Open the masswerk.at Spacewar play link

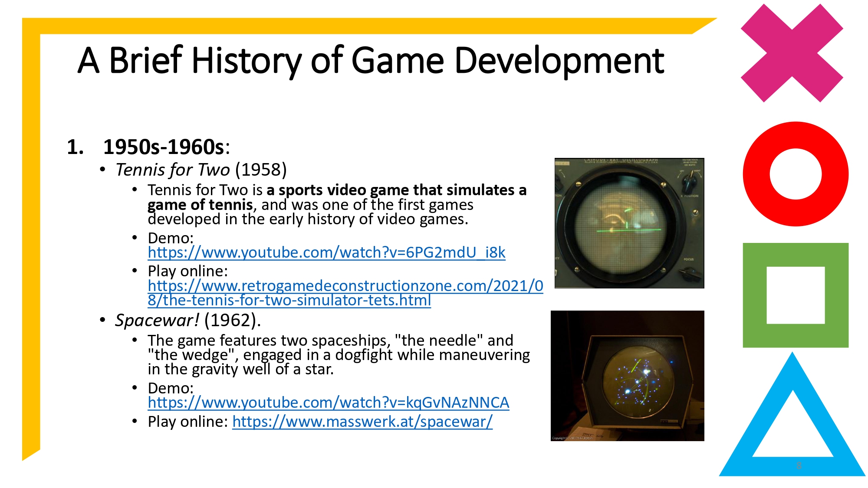(x=362, y=421)
